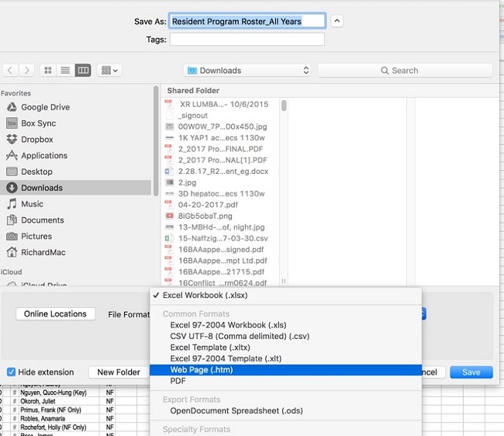Choose Excel Workbook (.xlsx) format
504x436 pixels.
pos(286,295)
